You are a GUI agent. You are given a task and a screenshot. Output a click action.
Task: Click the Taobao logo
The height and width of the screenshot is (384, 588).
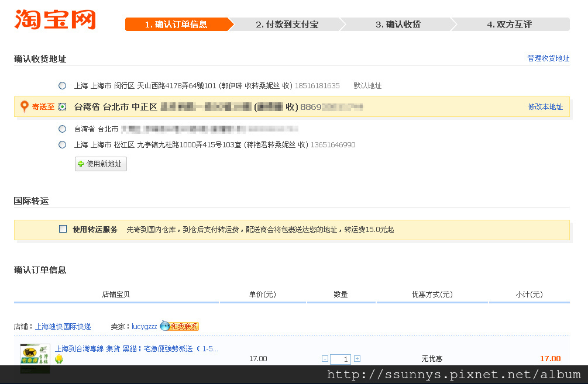point(55,19)
